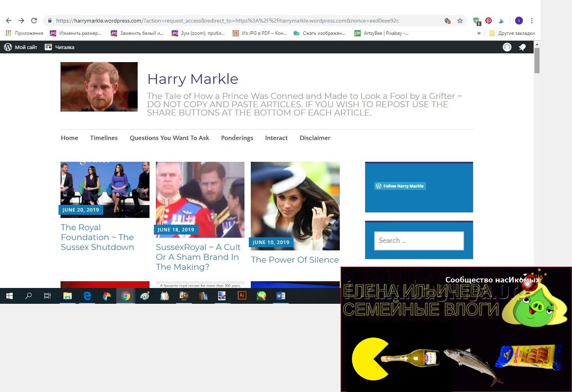Open the 'Из JPG в PDF' bookmark
Image resolution: width=572 pixels, height=392 pixels.
[x=259, y=33]
